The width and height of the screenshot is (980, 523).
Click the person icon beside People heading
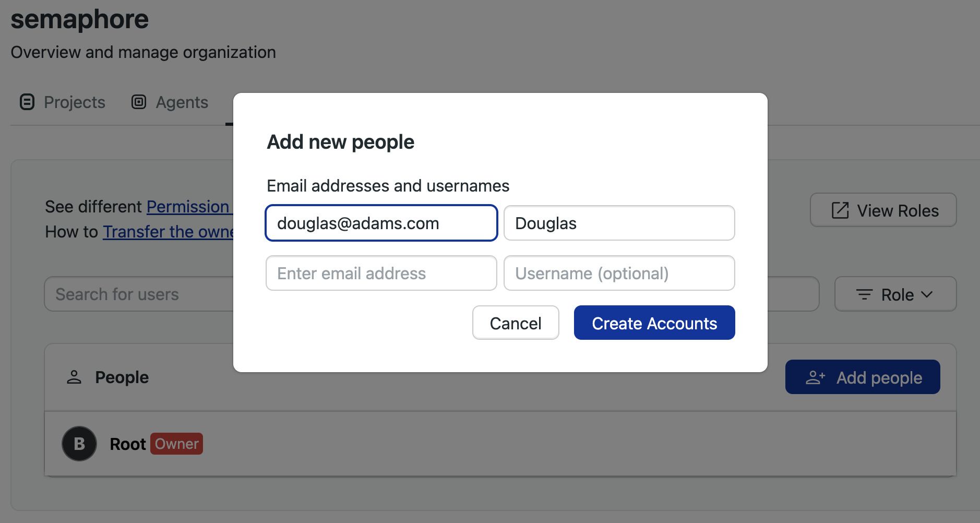(74, 377)
